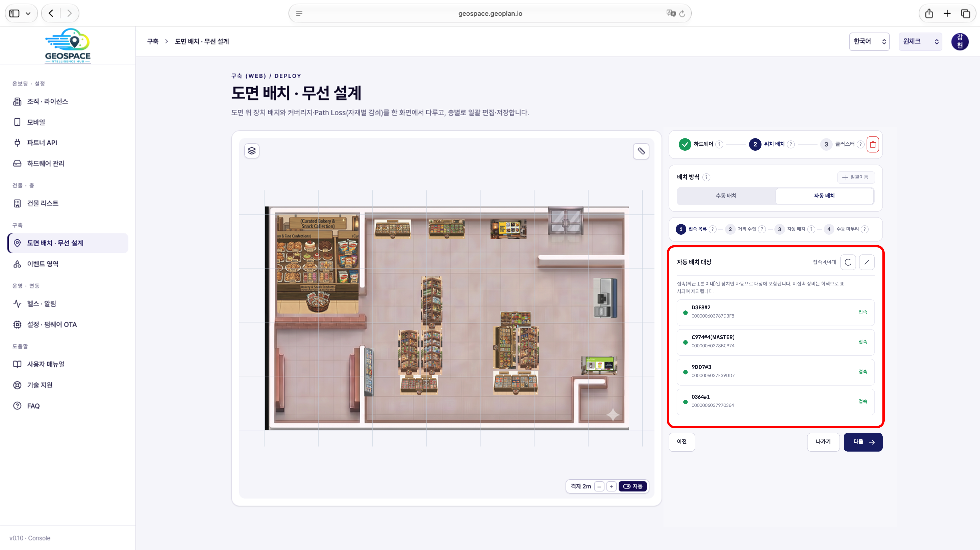This screenshot has width=980, height=550.
Task: Open 헬스 · 알림 in the sidebar
Action: point(68,304)
